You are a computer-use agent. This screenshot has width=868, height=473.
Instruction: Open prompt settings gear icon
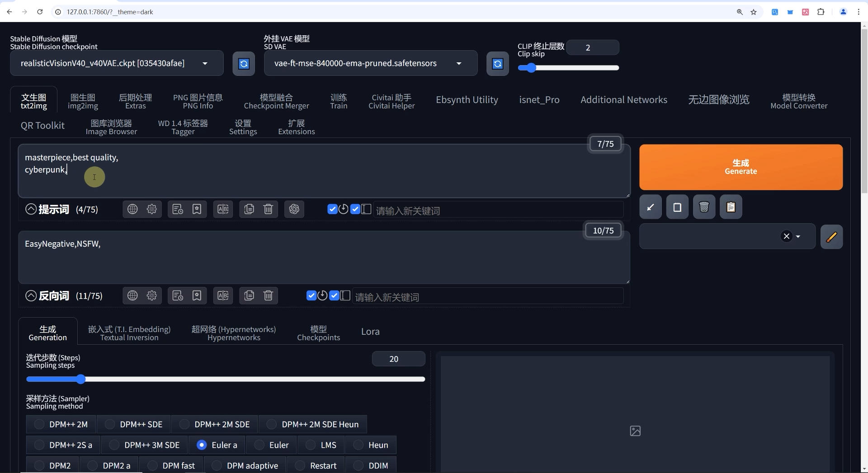tap(152, 209)
